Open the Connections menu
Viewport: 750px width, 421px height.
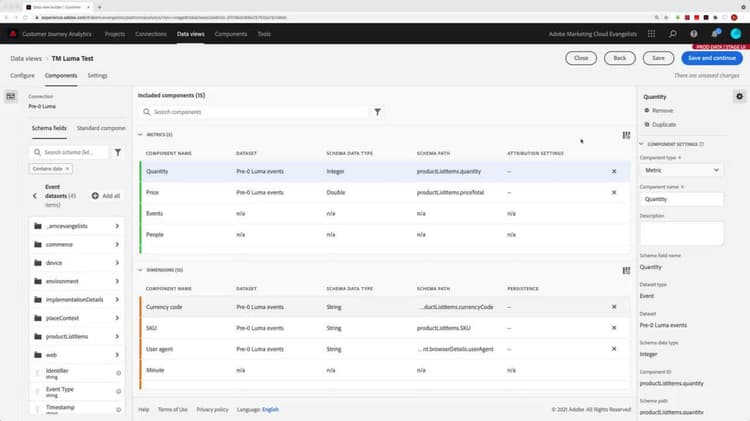151,34
